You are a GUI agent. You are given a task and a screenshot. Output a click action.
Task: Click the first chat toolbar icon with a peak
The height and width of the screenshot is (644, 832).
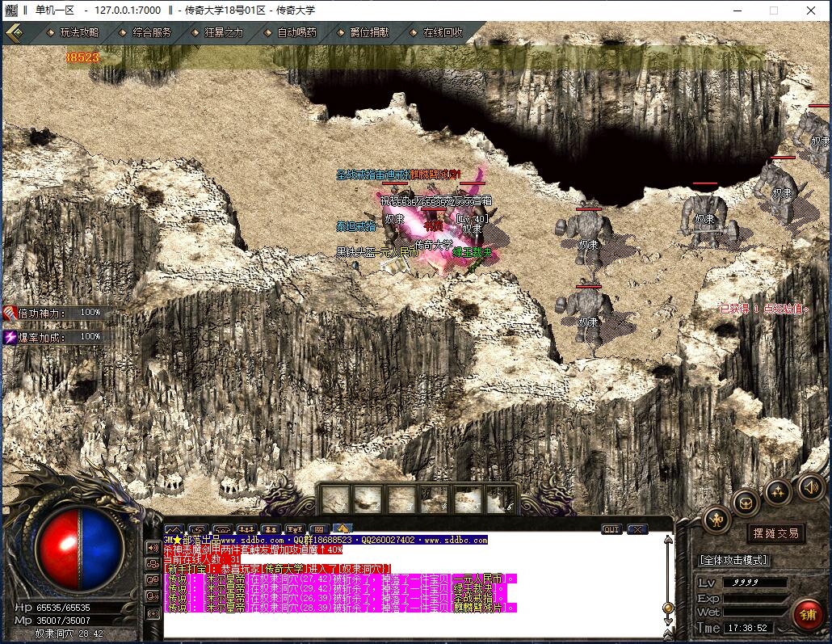click(x=174, y=528)
